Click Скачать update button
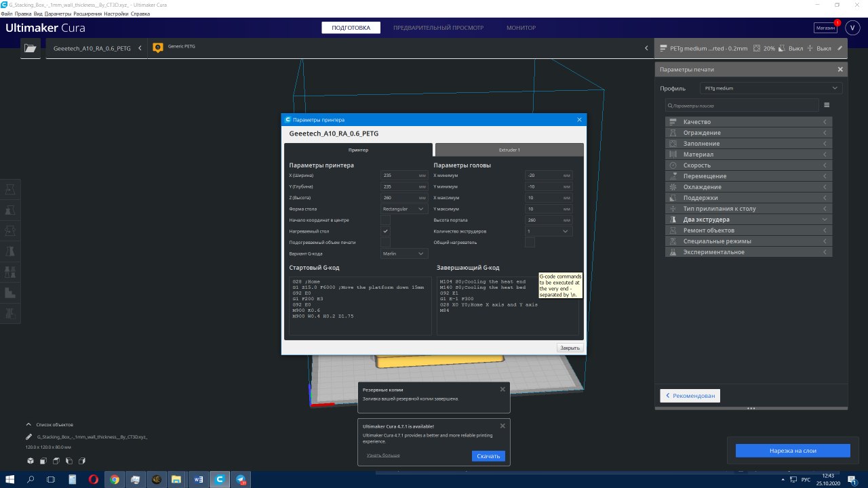The width and height of the screenshot is (868, 488). [488, 456]
